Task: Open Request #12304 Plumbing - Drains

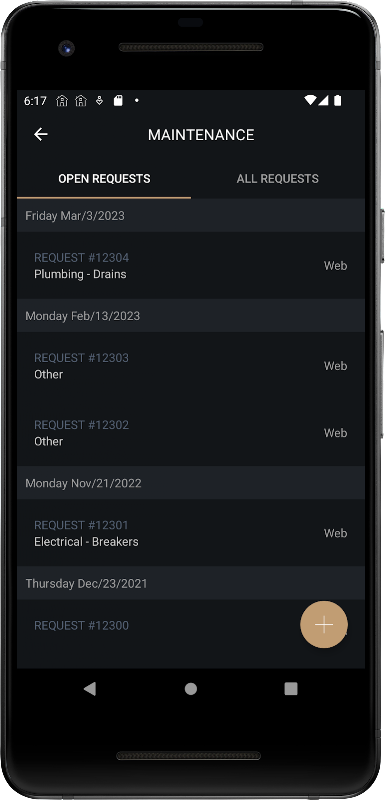Action: click(191, 265)
